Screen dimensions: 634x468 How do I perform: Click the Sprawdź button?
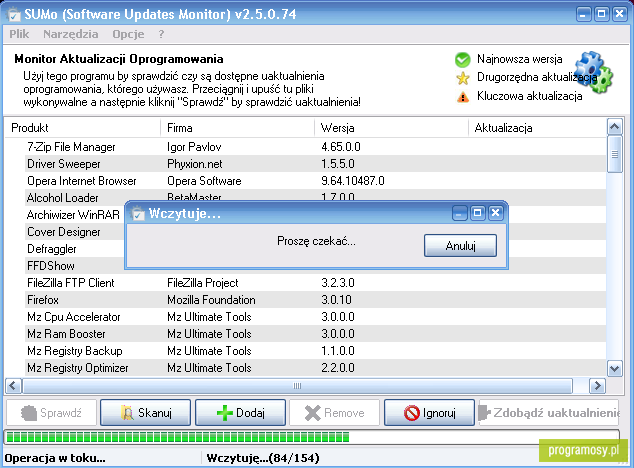click(51, 413)
